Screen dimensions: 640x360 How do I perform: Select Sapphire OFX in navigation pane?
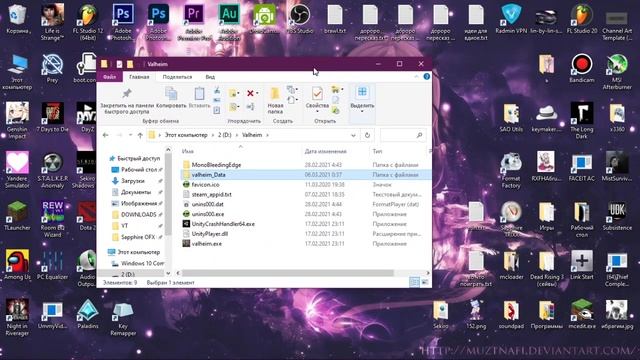[138, 237]
